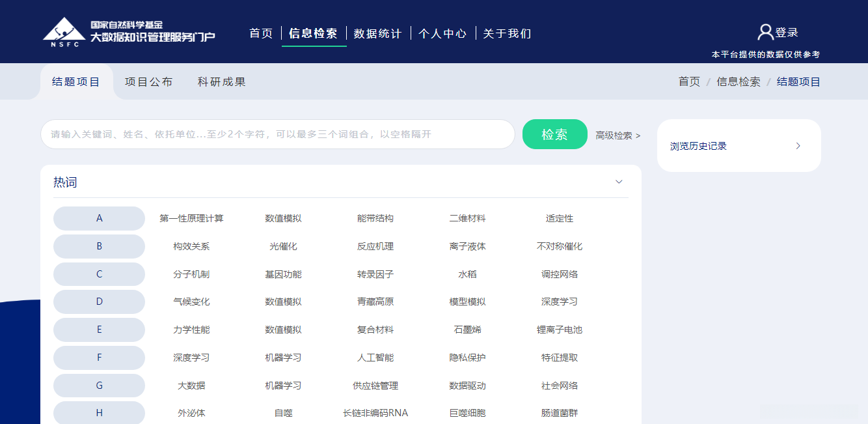Viewport: 868px width, 424px height.
Task: Click hot word 青藏高原
Action: (375, 302)
